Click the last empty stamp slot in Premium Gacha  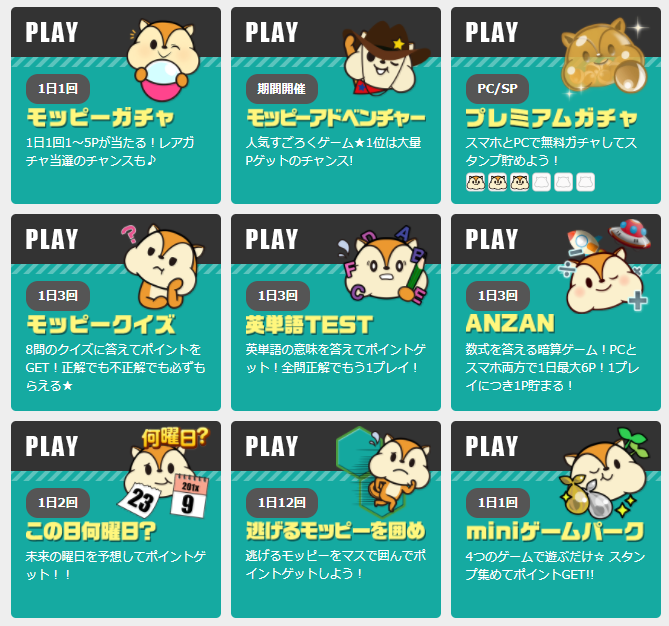click(x=585, y=182)
